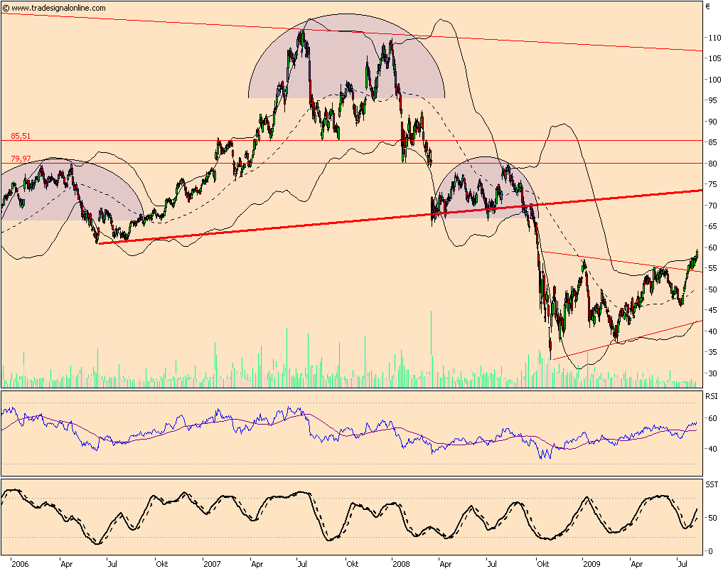This screenshot has width=728, height=569.
Task: Click the 110 value on the price axis
Action: [714, 38]
